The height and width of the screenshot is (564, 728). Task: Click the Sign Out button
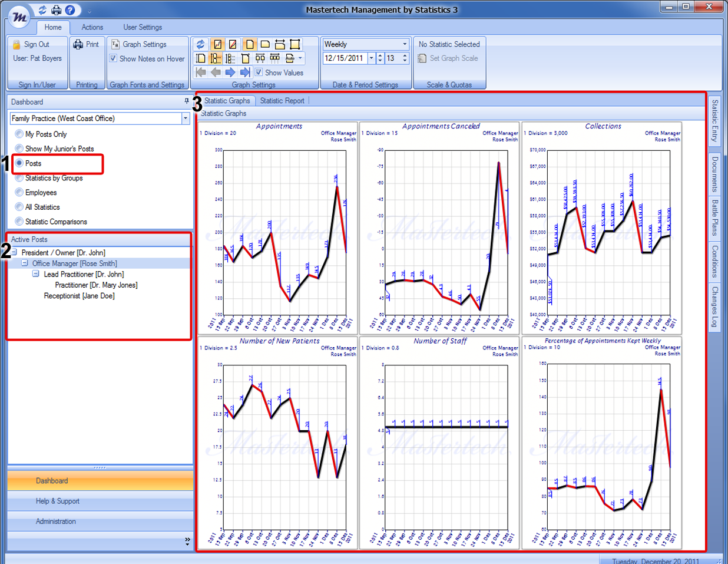tap(31, 44)
